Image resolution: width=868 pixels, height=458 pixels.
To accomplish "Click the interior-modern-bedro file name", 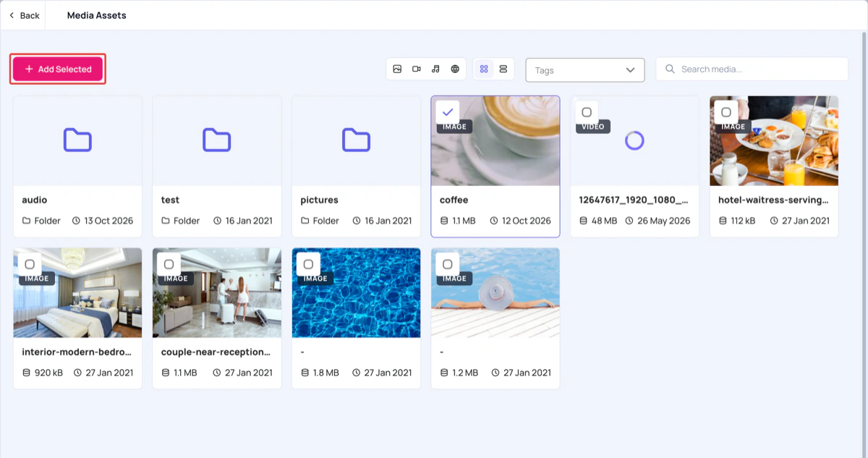I will (x=77, y=352).
